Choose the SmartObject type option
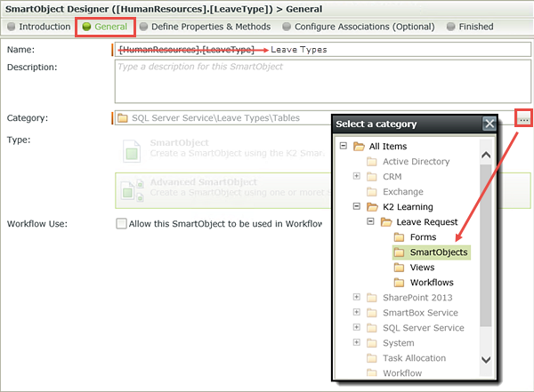Image resolution: width=534 pixels, height=392 pixels. point(223,149)
